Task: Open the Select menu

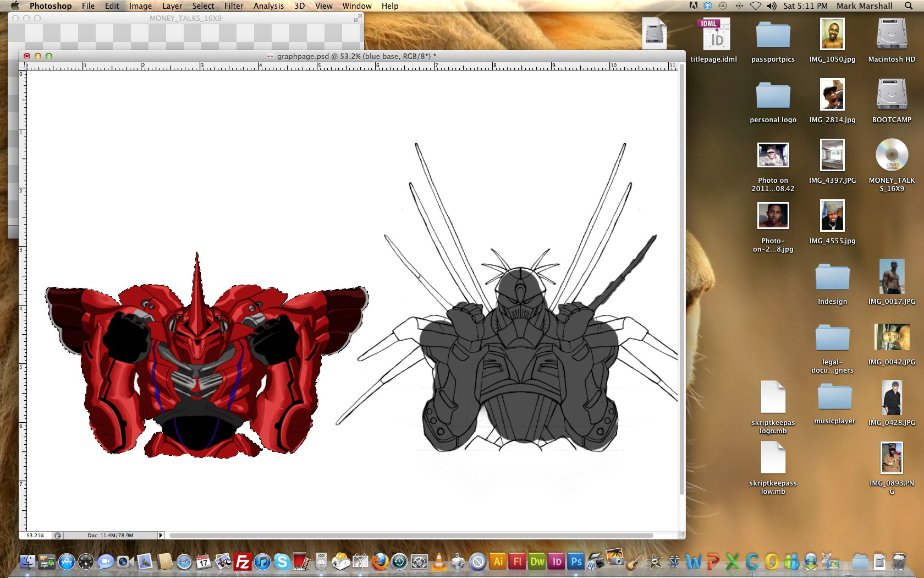Action: (203, 6)
